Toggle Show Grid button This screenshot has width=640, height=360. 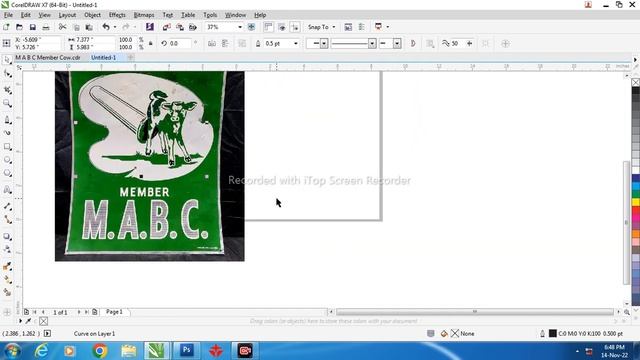(282, 27)
